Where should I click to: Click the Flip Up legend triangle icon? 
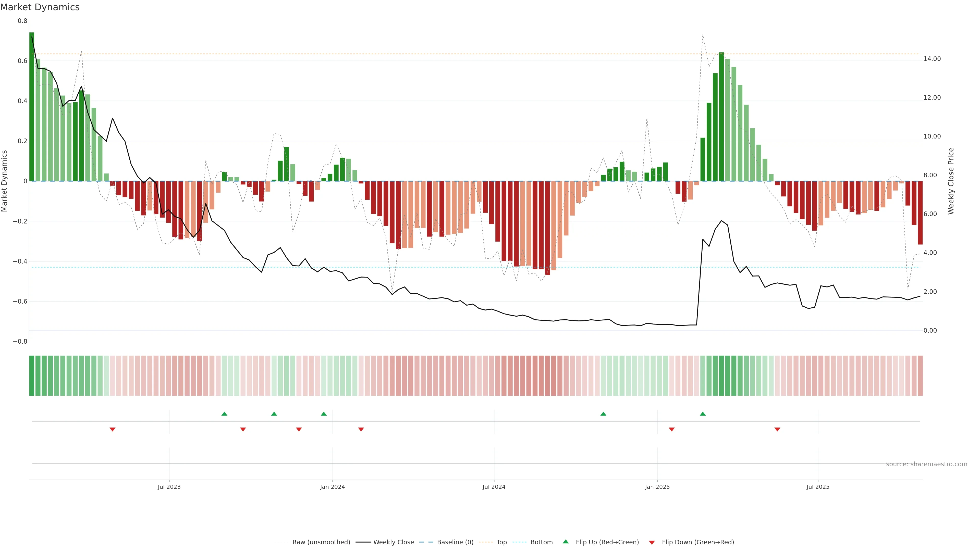click(x=566, y=542)
